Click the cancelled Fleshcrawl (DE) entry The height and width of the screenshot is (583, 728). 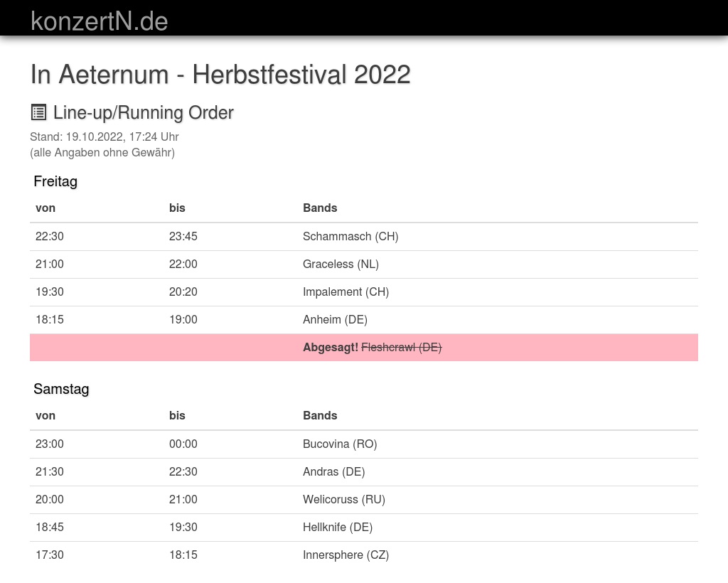point(401,348)
